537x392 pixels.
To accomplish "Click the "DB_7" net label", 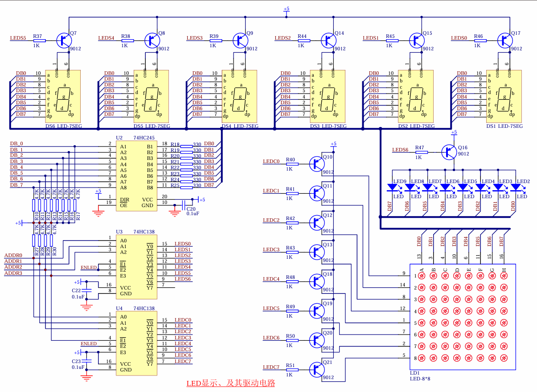I will (x=16, y=184).
